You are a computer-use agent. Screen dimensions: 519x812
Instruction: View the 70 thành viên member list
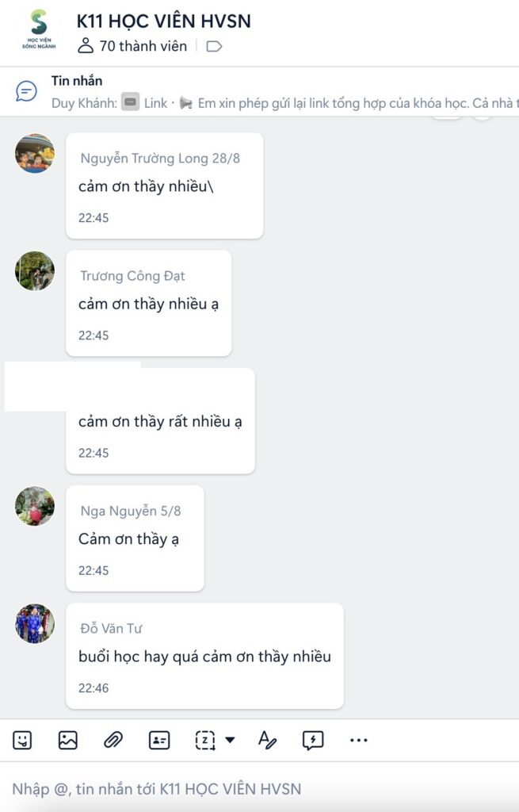[132, 46]
